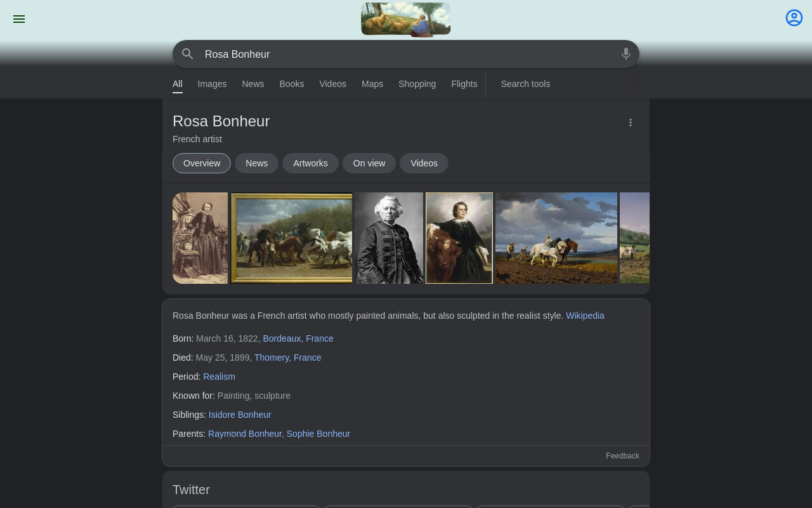The width and height of the screenshot is (812, 508).
Task: Go to the Videos search tab
Action: (332, 84)
